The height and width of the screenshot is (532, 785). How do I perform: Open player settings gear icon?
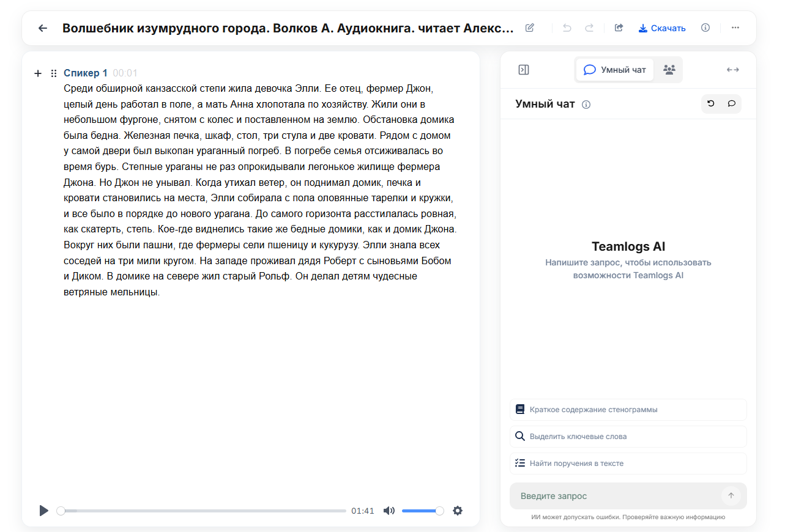point(458,510)
